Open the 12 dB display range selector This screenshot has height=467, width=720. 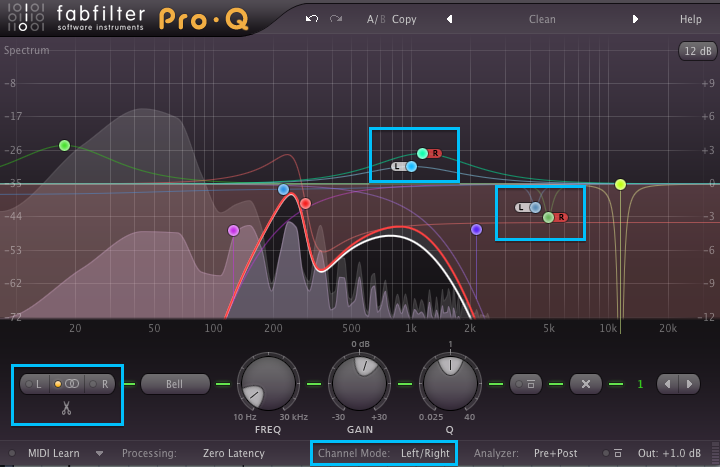coord(698,51)
